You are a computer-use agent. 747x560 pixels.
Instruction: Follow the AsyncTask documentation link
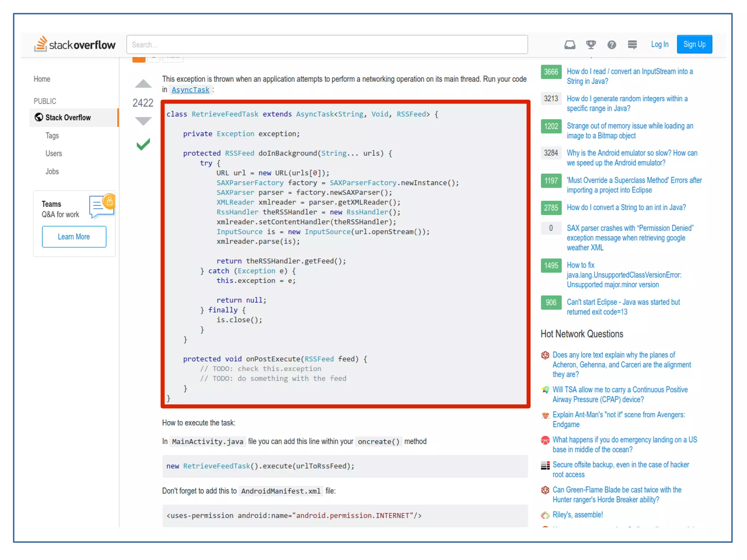pyautogui.click(x=190, y=90)
